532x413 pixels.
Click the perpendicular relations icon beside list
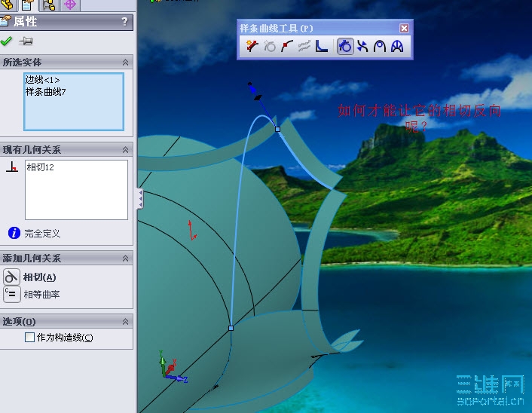coord(12,167)
